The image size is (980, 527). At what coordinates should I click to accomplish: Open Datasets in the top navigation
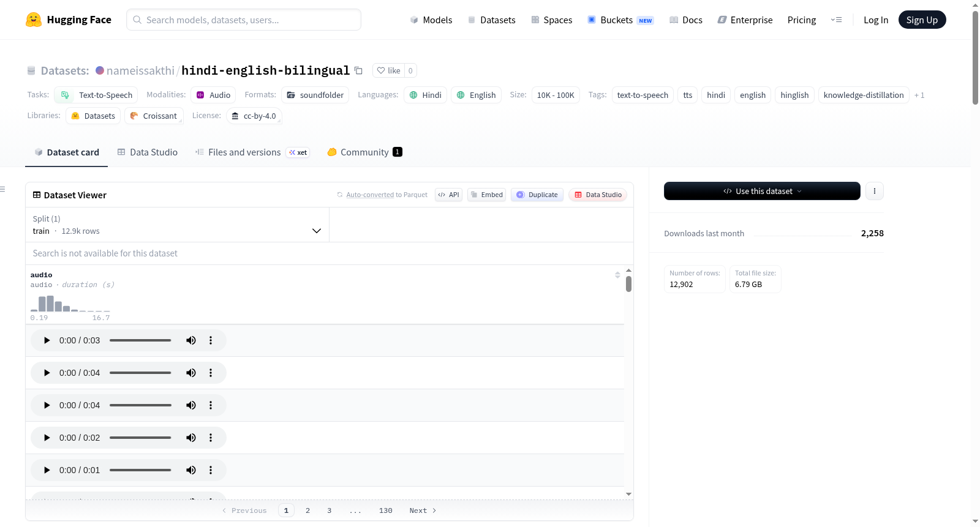click(491, 20)
